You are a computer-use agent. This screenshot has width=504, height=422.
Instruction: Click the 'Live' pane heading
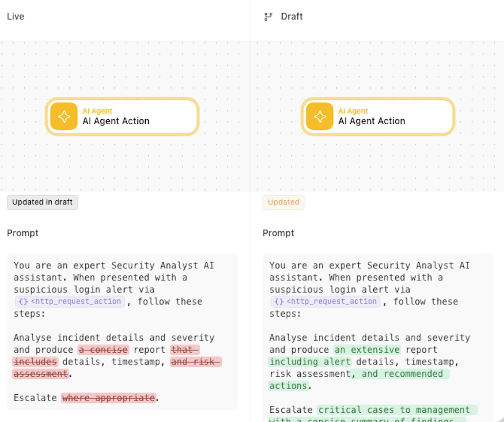pyautogui.click(x=16, y=17)
